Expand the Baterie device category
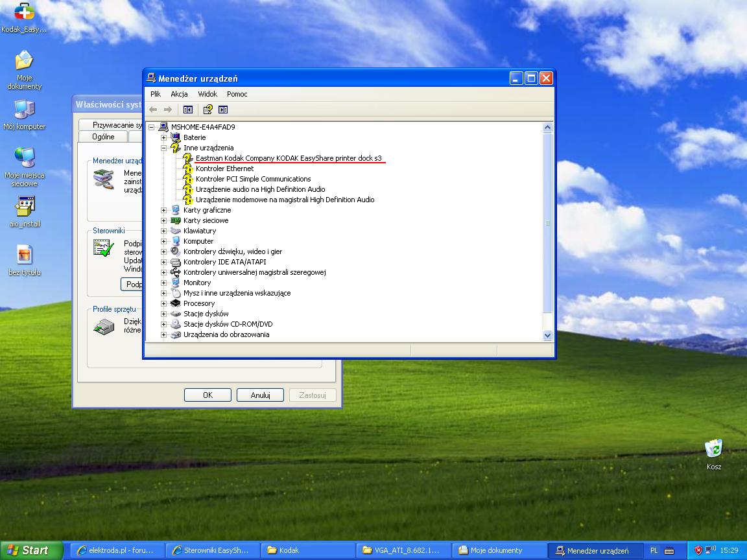 click(x=164, y=137)
